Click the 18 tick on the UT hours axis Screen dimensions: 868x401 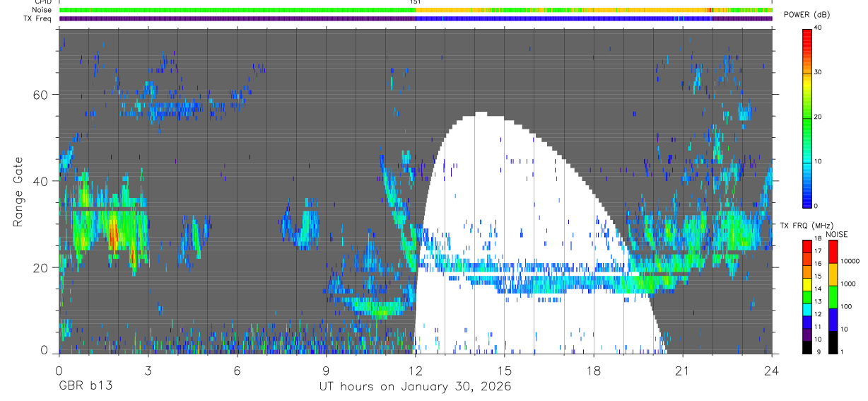coord(593,370)
